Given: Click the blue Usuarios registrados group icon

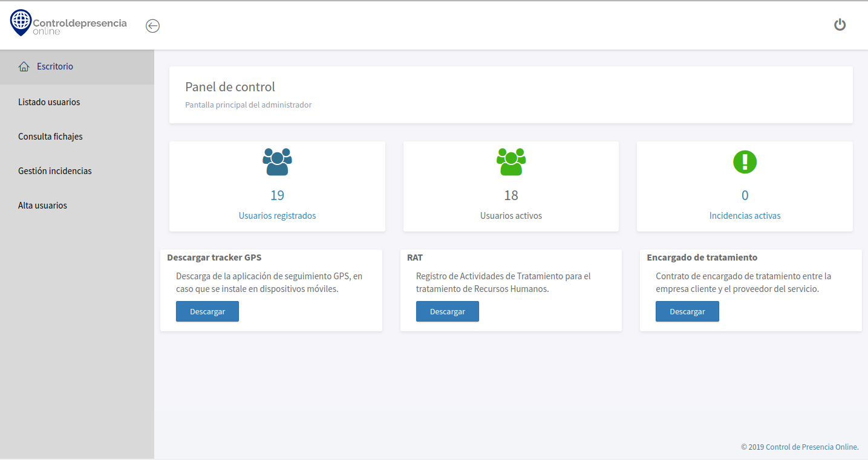Looking at the screenshot, I should click(277, 161).
